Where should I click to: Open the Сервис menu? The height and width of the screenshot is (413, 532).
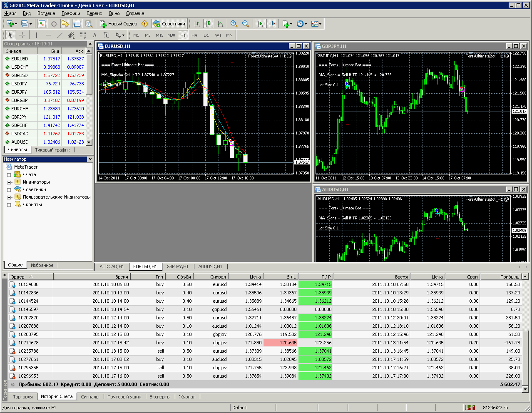pyautogui.click(x=94, y=13)
